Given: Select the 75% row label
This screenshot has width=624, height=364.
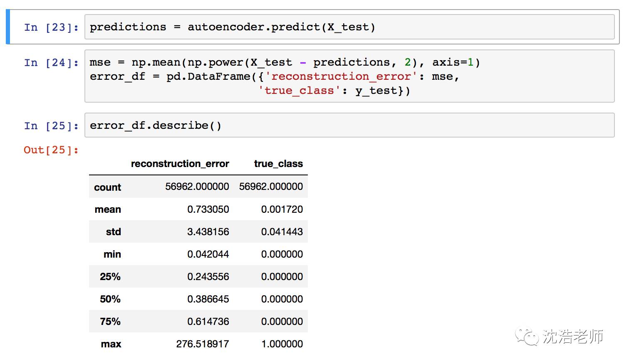Looking at the screenshot, I should coord(110,322).
